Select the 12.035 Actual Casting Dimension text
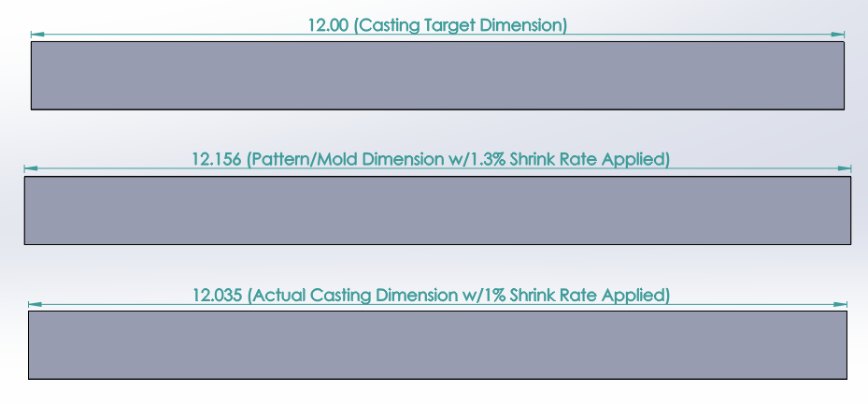The height and width of the screenshot is (406, 868). [432, 296]
